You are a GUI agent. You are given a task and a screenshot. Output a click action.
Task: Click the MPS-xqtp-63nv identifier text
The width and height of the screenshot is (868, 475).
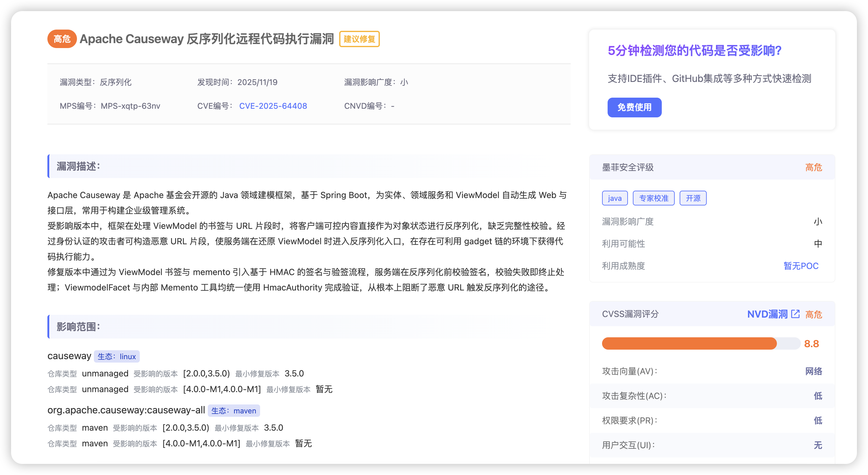coord(131,106)
